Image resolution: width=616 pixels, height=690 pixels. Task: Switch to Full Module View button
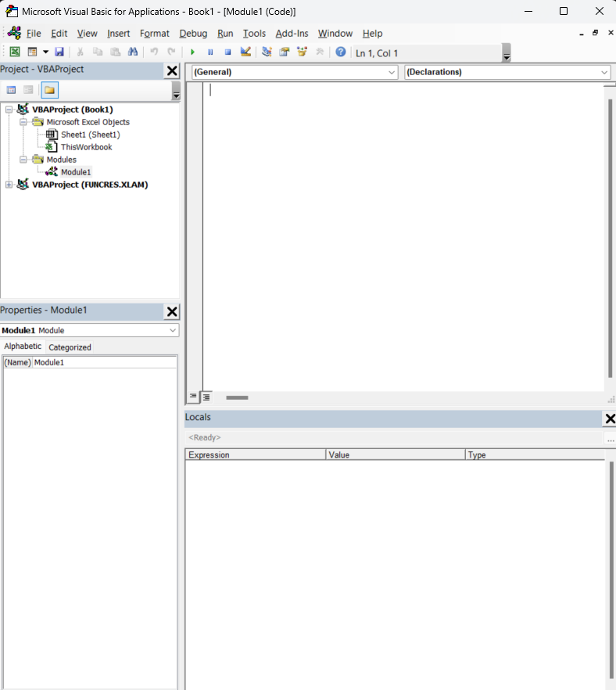pos(206,397)
